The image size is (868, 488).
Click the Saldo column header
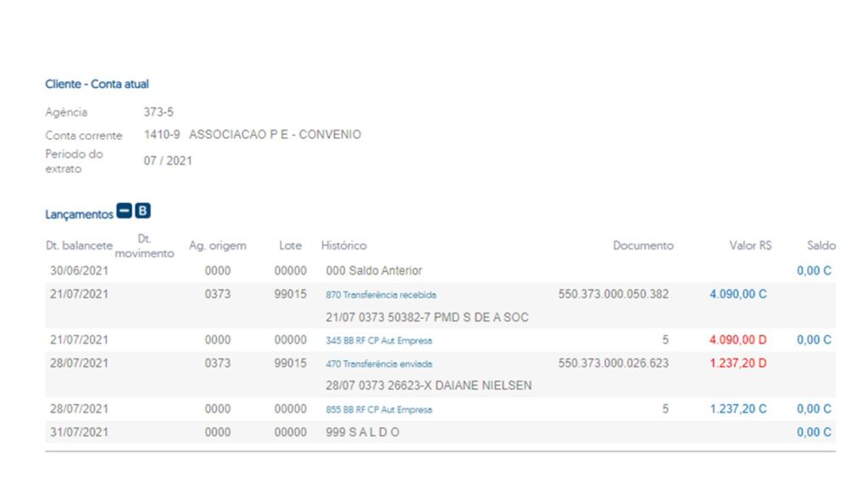(x=821, y=246)
